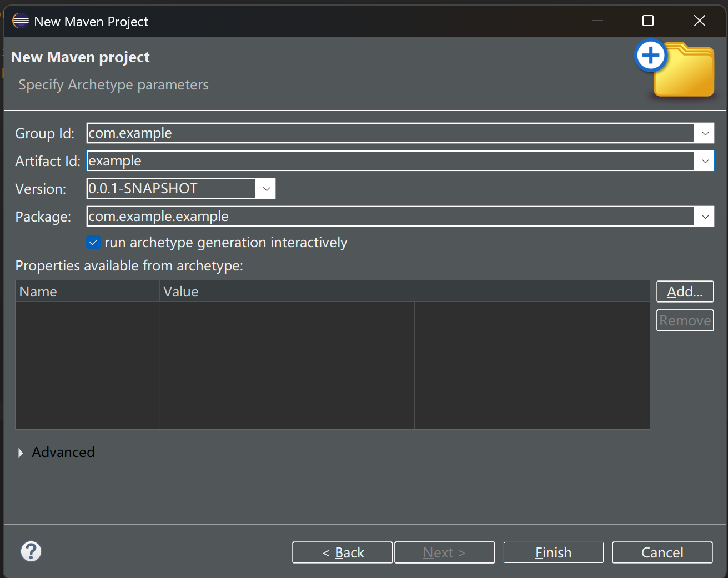Click the Add... property button

point(685,291)
